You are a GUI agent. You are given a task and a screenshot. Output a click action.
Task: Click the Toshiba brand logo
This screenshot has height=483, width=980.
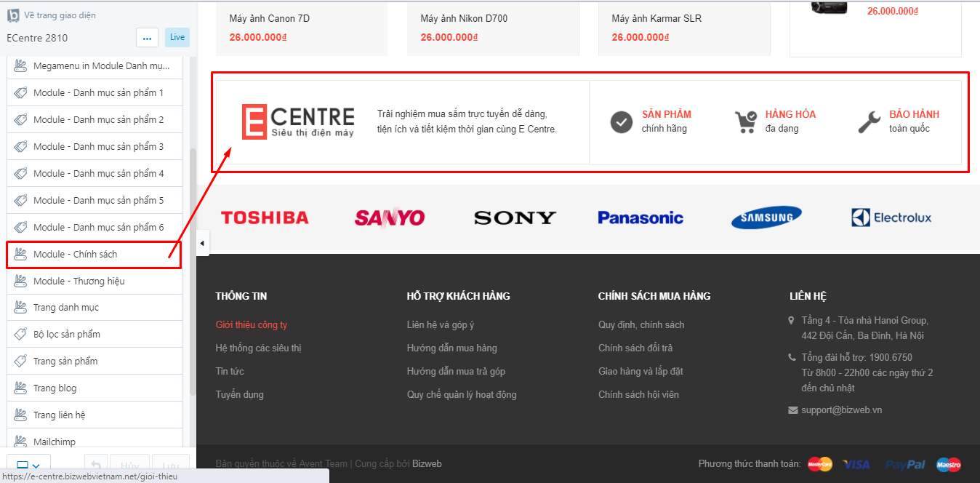[265, 217]
